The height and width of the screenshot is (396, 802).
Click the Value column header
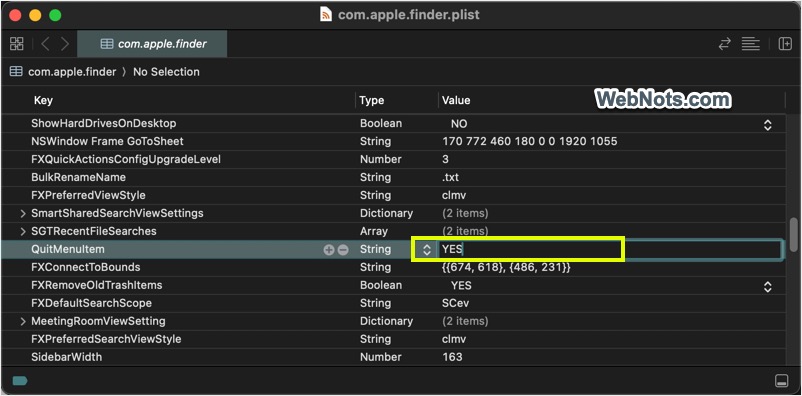[456, 100]
